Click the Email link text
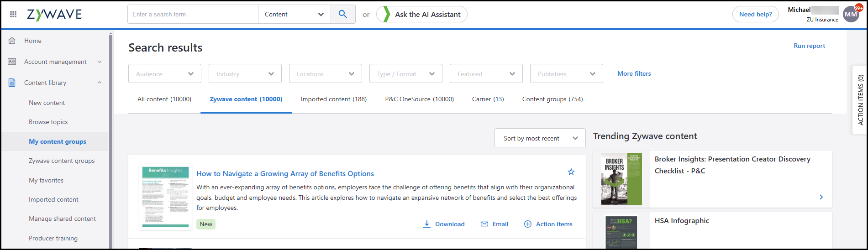Viewport: 868px width, 250px height. (x=500, y=224)
